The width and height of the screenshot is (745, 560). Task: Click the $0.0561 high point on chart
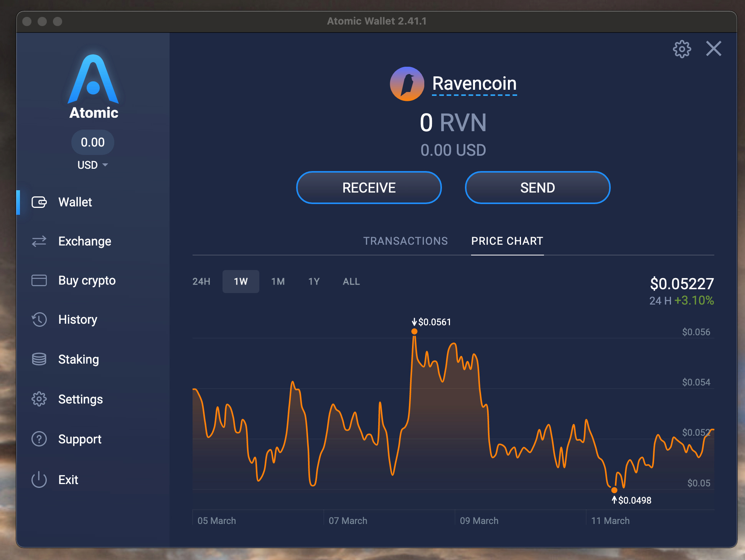(x=414, y=331)
